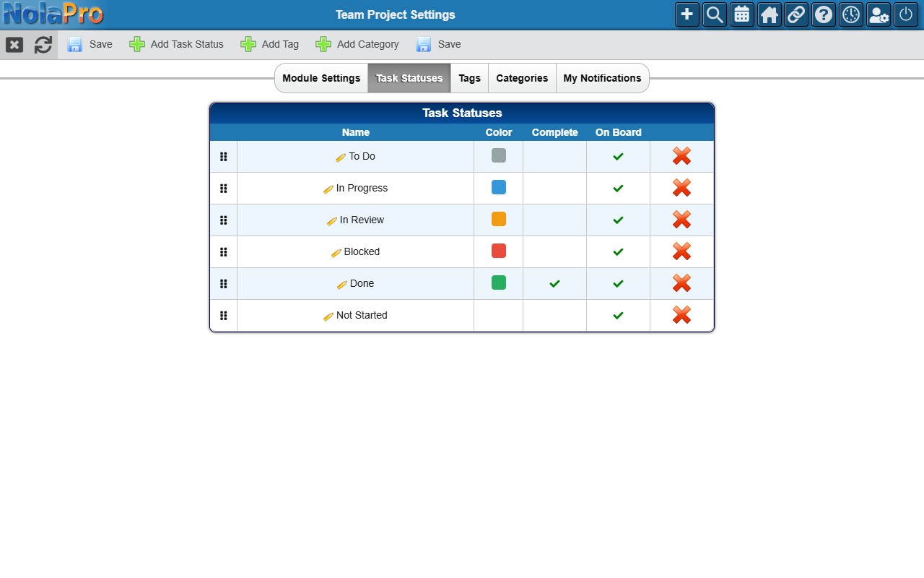Delete the To Do status

pos(681,156)
